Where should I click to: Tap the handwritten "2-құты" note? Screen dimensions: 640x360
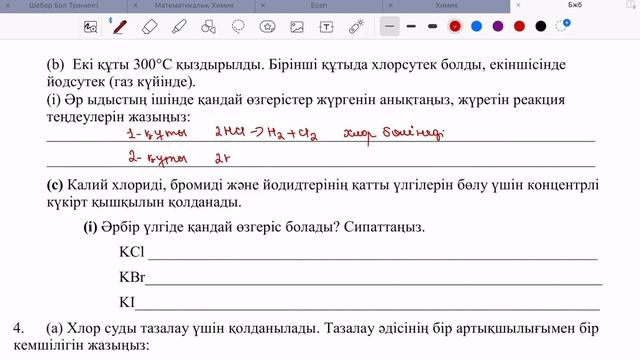tap(157, 158)
